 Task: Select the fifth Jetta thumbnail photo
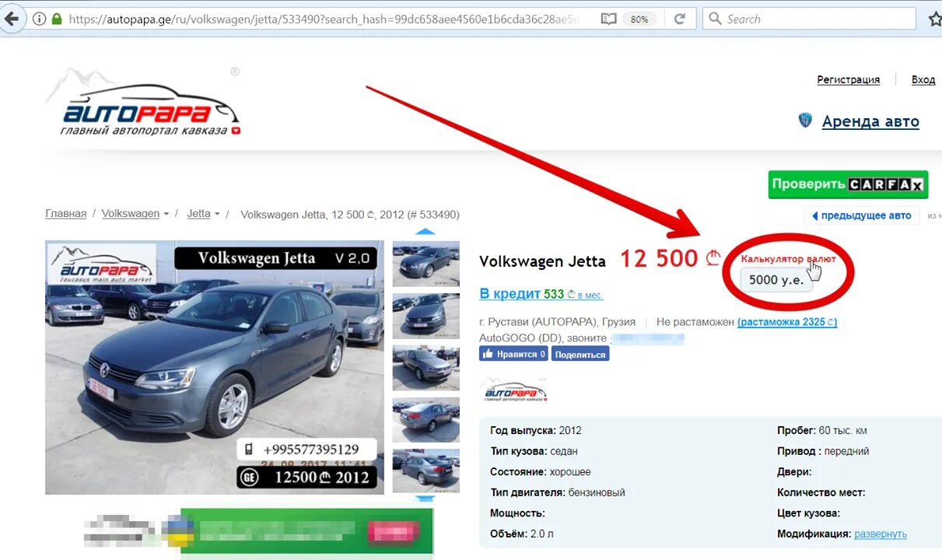pyautogui.click(x=425, y=471)
